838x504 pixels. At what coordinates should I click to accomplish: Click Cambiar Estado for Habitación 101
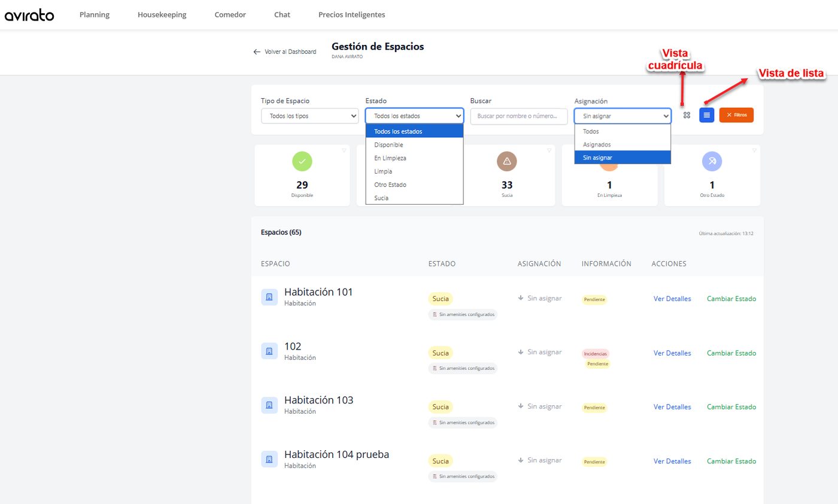[x=731, y=299]
